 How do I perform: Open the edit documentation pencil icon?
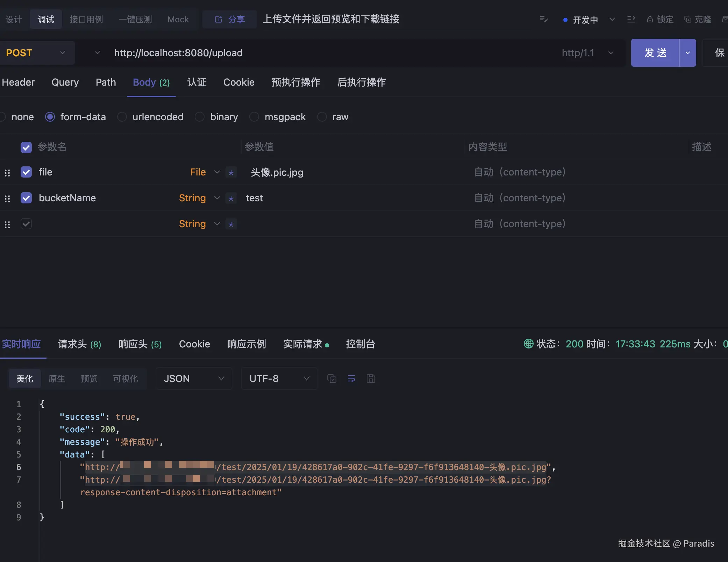543,19
